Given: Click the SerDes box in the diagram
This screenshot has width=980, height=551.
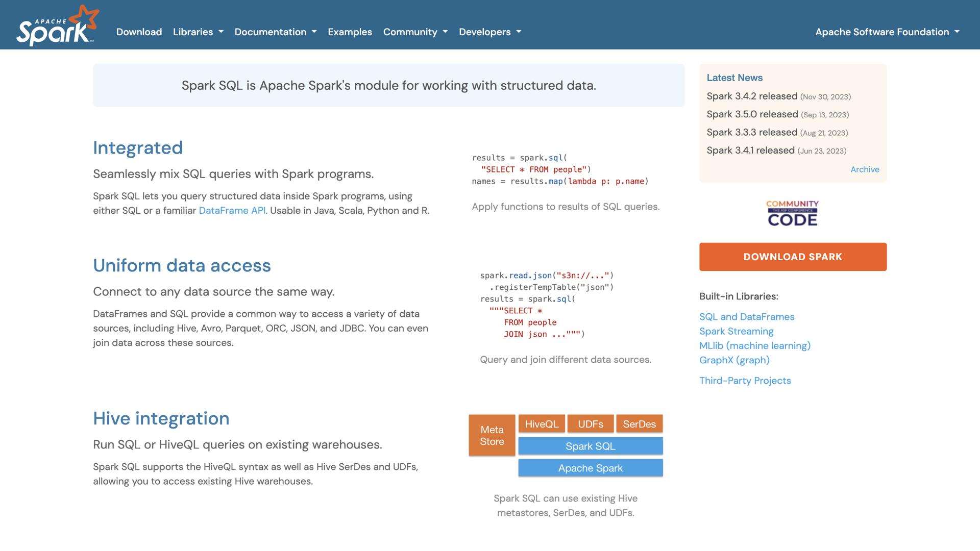Looking at the screenshot, I should click(639, 423).
